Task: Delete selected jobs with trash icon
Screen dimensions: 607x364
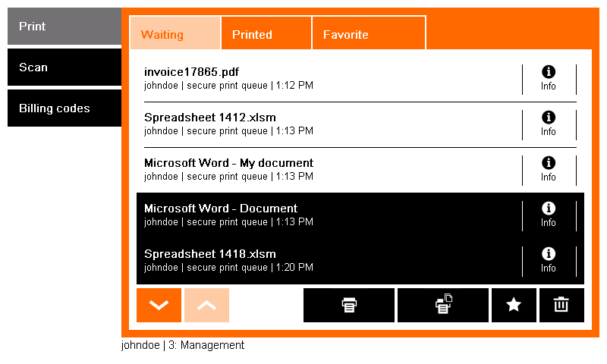Action: [561, 305]
